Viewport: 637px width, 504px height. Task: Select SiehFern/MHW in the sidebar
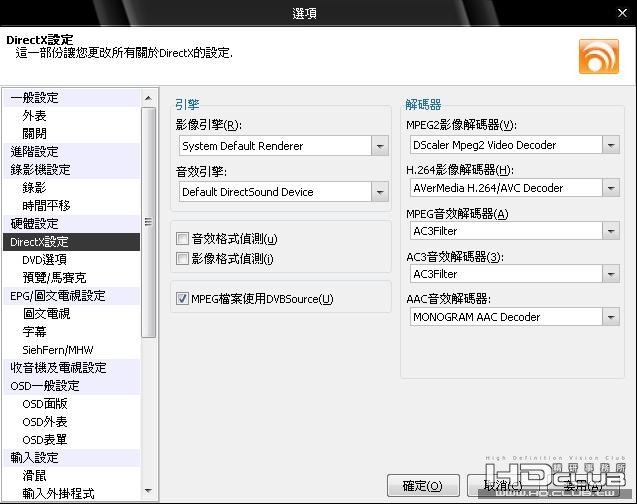coord(72,350)
